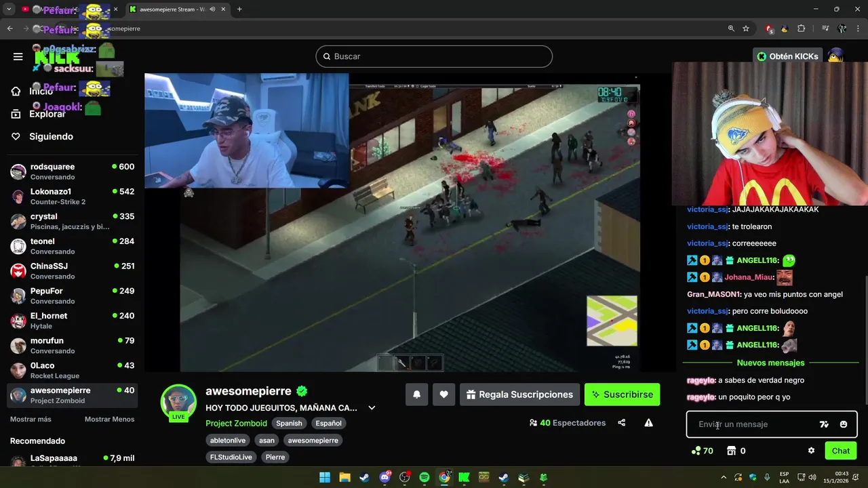Show hidden system tray icons

(723, 477)
